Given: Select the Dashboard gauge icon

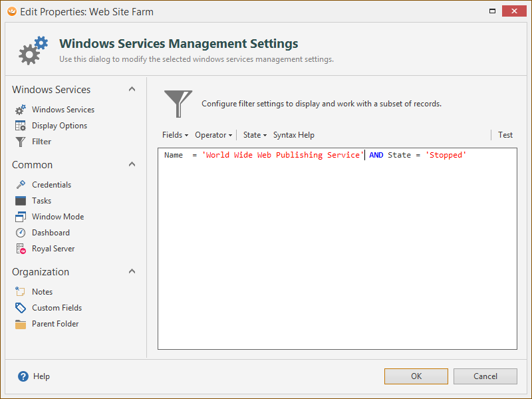Looking at the screenshot, I should click(x=21, y=232).
